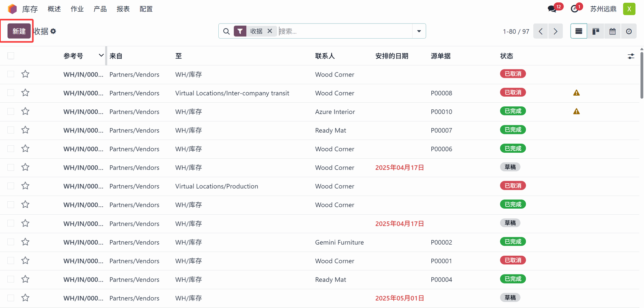Switch to activity clock view
644x308 pixels.
pos(629,31)
